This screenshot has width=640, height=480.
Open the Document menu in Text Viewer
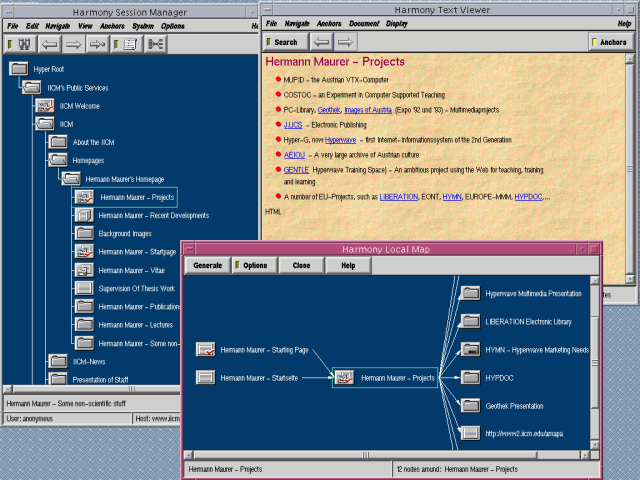point(364,24)
